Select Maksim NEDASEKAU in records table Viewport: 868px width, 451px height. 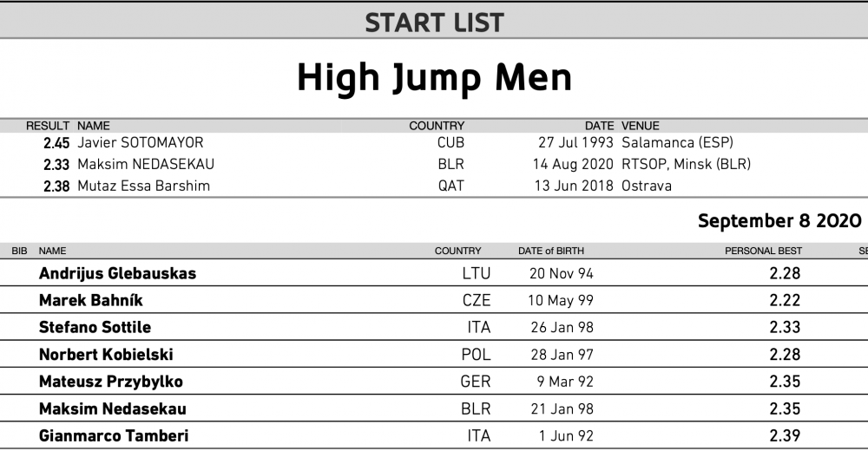pos(146,164)
